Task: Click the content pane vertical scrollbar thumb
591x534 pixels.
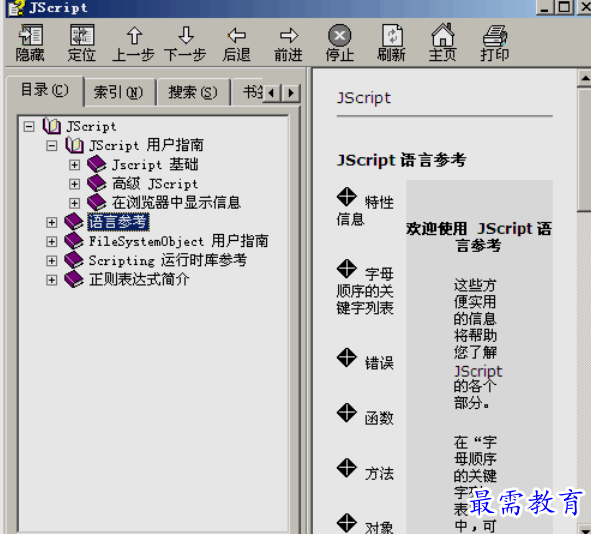Action: click(585, 150)
